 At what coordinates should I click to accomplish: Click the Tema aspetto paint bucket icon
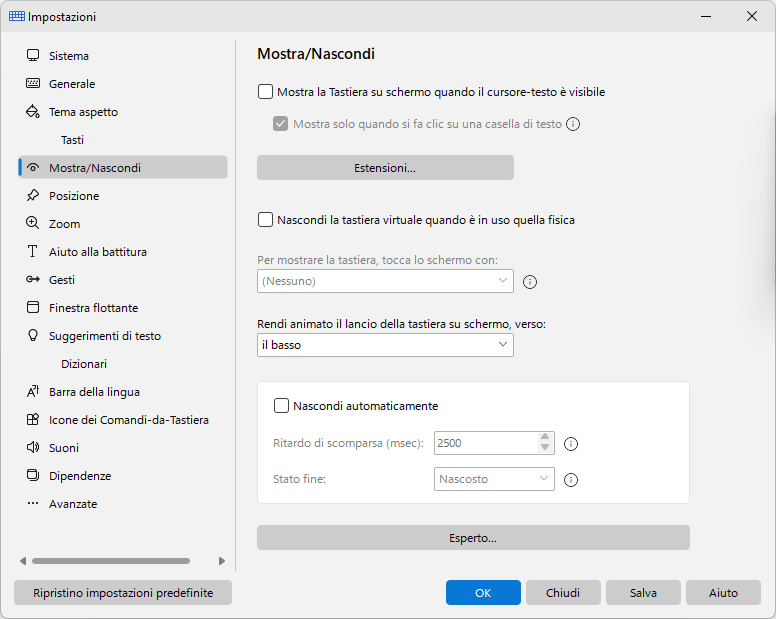(x=33, y=111)
